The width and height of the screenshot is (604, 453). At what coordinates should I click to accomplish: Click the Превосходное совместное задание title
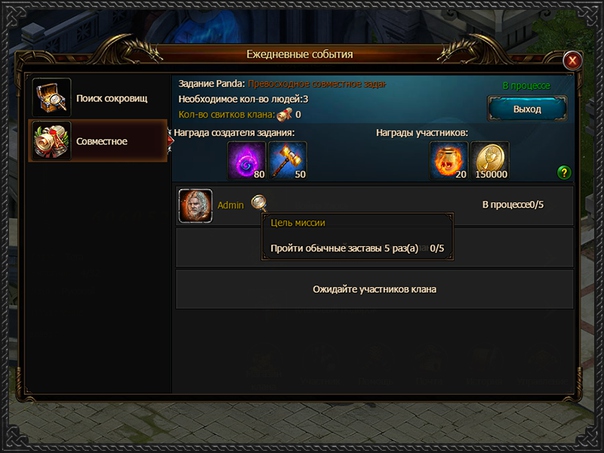(x=316, y=84)
